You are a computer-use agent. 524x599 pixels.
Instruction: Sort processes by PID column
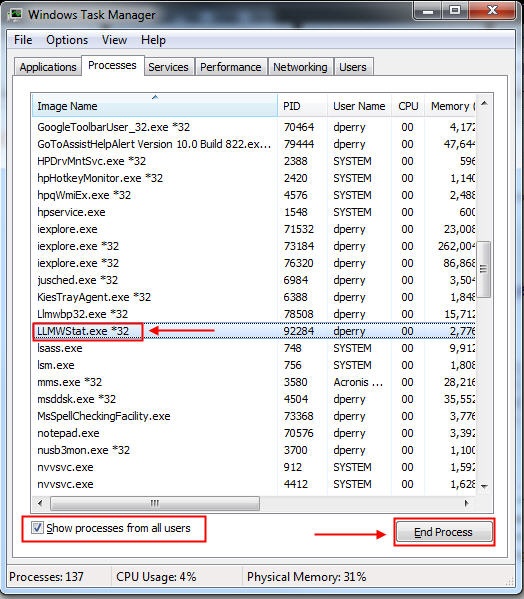(x=302, y=106)
